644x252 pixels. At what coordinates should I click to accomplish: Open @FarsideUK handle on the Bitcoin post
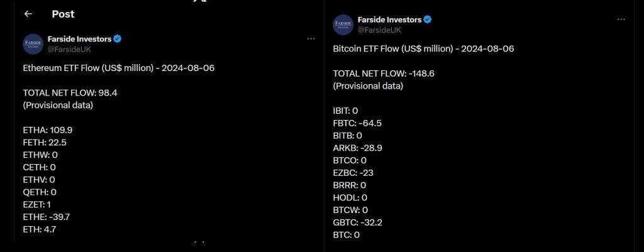tap(379, 30)
